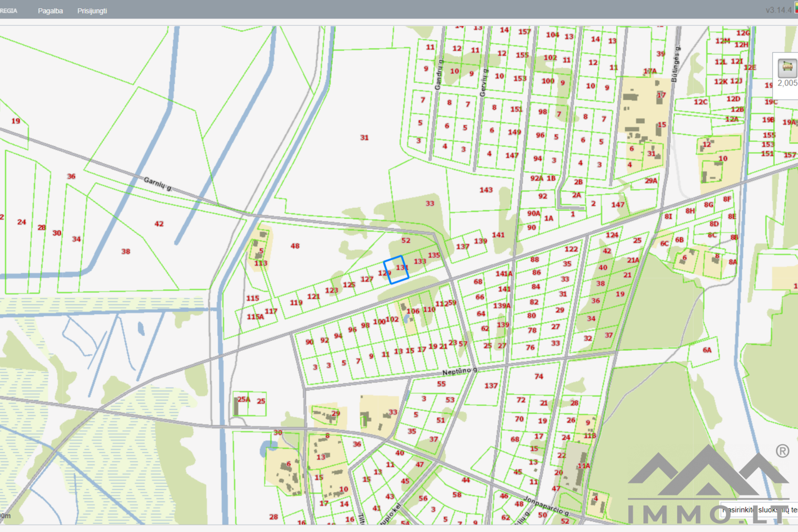Click the blue highlighted parcel 131
Screen dimensions: 798x532
[x=396, y=270]
